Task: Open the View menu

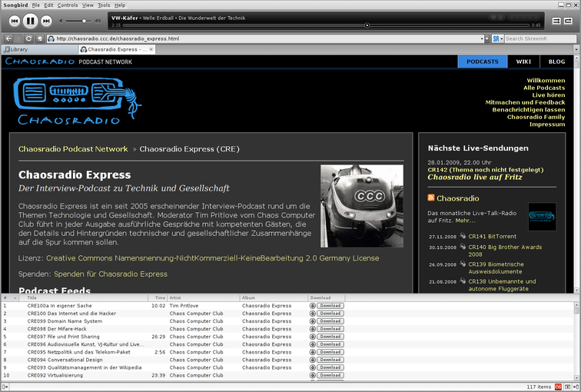Action: coord(88,5)
